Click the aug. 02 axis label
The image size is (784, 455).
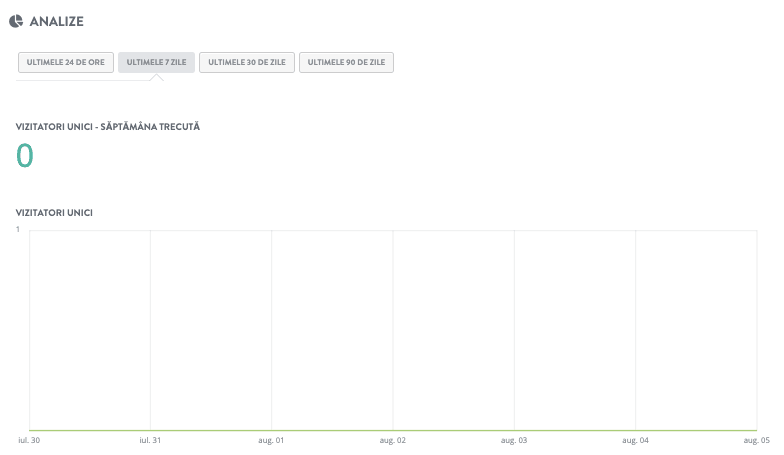(x=392, y=440)
